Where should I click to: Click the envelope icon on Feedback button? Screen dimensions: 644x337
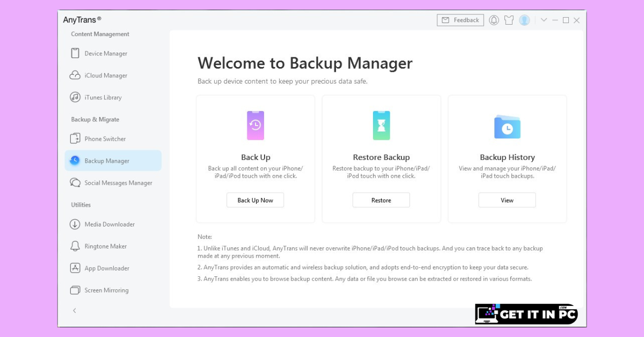click(445, 20)
